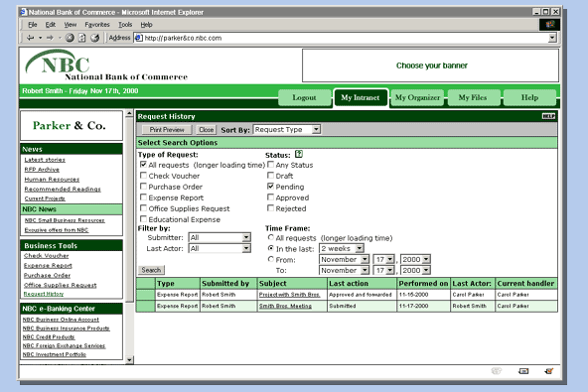Check the Expense Report checkbox
Viewport: 588px width, 392px height.
[143, 196]
